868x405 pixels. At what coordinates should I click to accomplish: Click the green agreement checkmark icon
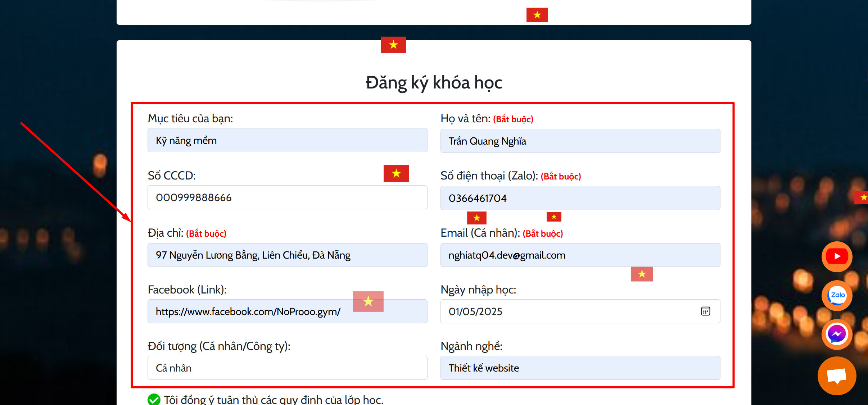pyautogui.click(x=154, y=399)
